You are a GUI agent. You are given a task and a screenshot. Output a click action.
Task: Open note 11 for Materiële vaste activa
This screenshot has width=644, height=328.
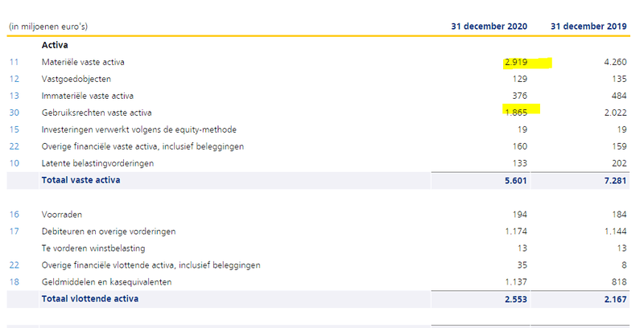(x=13, y=62)
